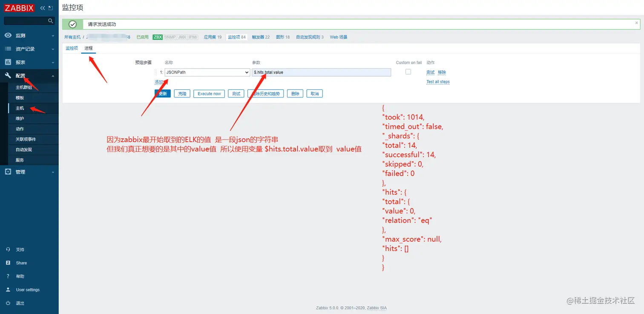Click the 帮助 question mark icon
This screenshot has width=644, height=314.
[8, 276]
